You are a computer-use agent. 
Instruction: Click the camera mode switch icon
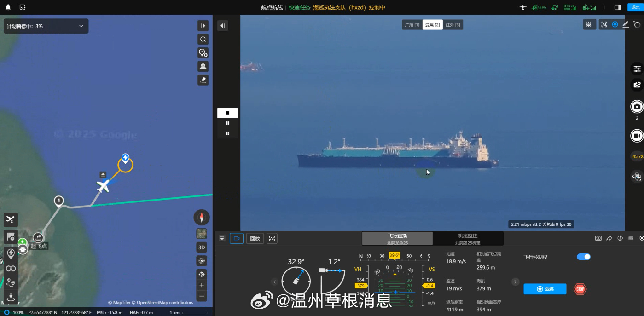tap(637, 85)
